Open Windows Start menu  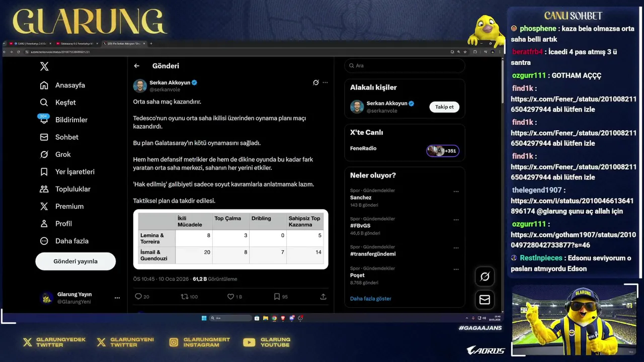(204, 318)
